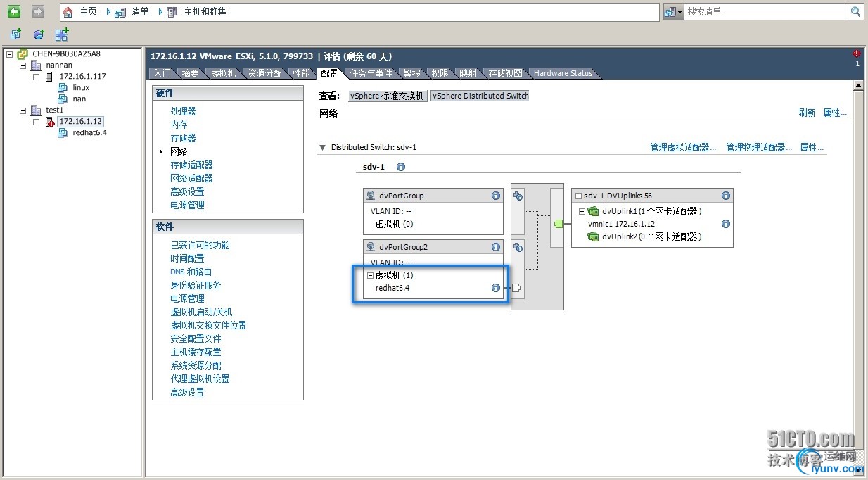The width and height of the screenshot is (868, 480).
Task: Select the nan virtual machine
Action: [79, 99]
